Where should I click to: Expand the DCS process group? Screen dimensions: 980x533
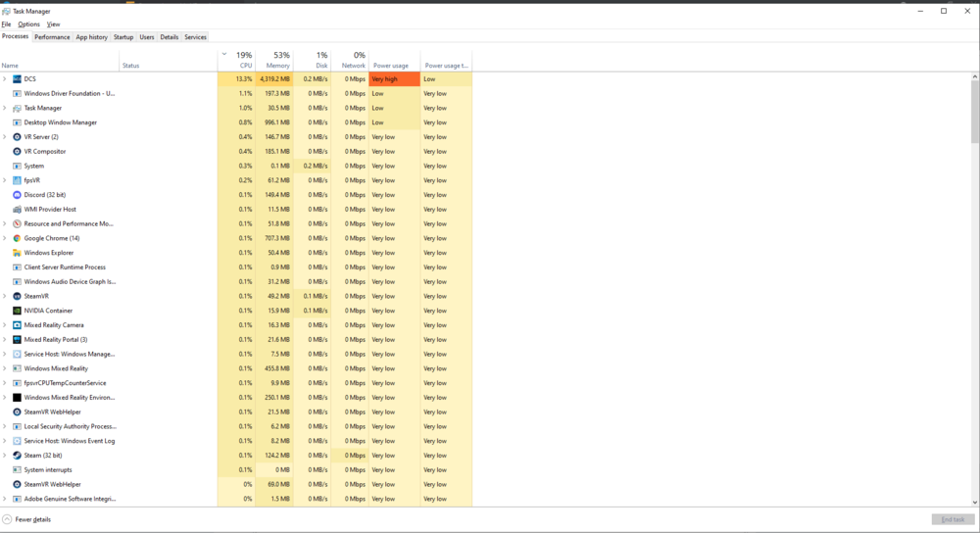pyautogui.click(x=4, y=79)
